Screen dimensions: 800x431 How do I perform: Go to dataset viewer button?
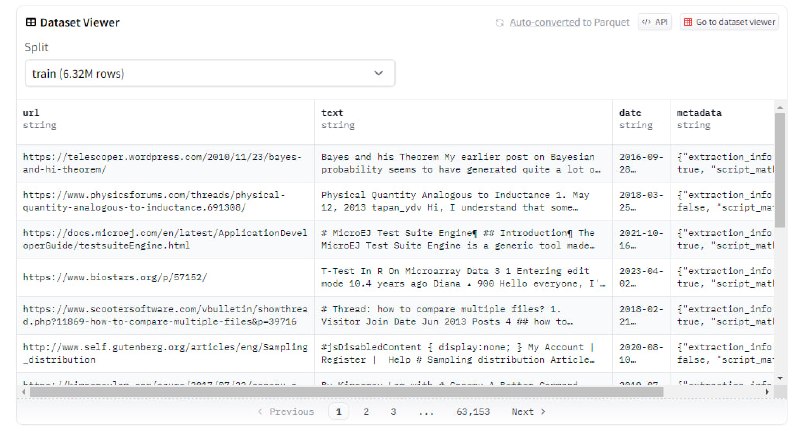(729, 22)
